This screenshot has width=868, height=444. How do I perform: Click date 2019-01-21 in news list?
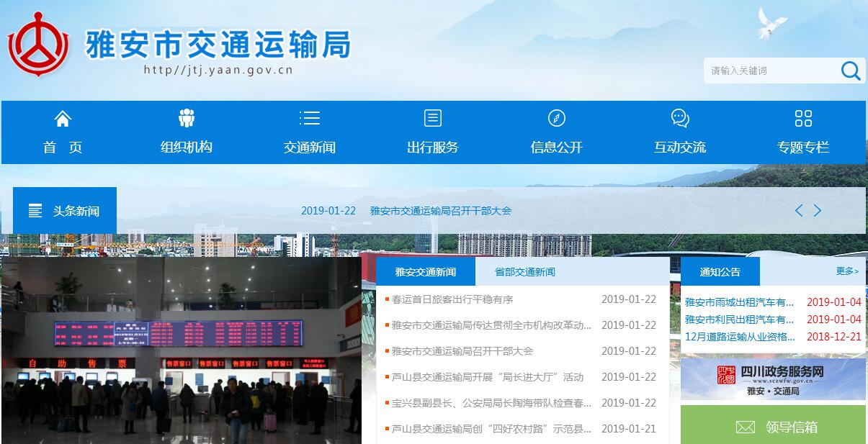[x=629, y=429]
